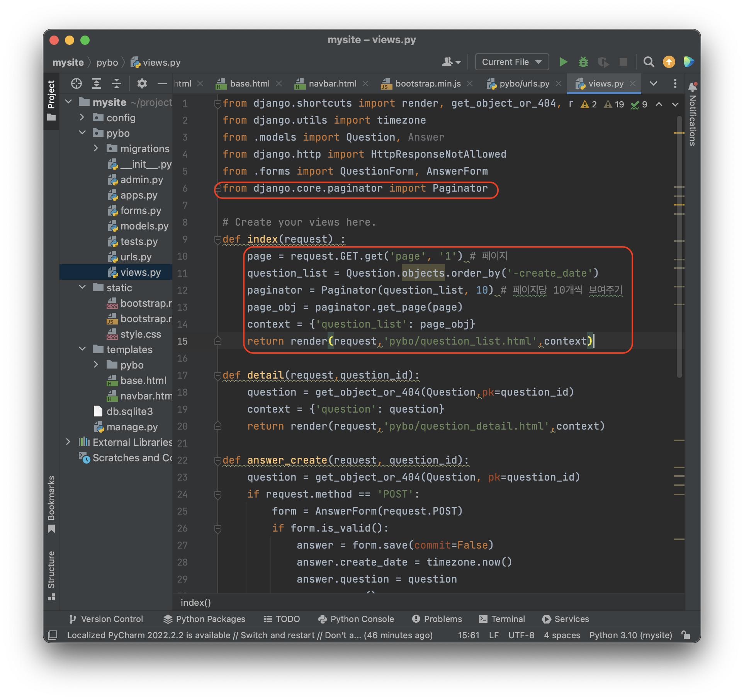This screenshot has height=700, width=744.
Task: Open the Notifications bell panel
Action: point(692,87)
